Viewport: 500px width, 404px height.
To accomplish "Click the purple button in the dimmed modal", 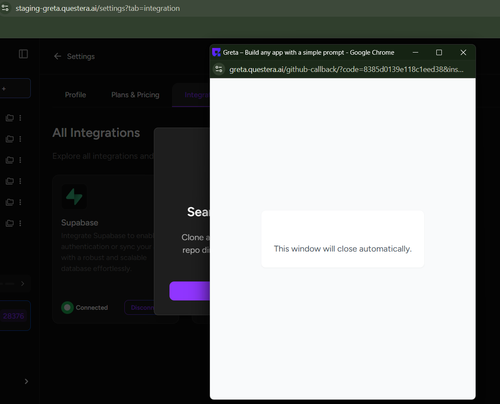I will [190, 291].
